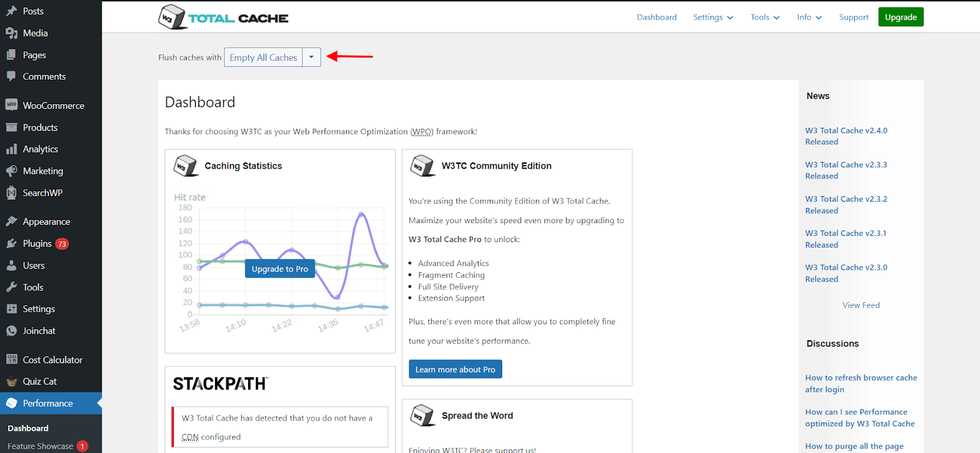The width and height of the screenshot is (980, 453).
Task: Click the Plugins plug icon
Action: click(x=12, y=243)
